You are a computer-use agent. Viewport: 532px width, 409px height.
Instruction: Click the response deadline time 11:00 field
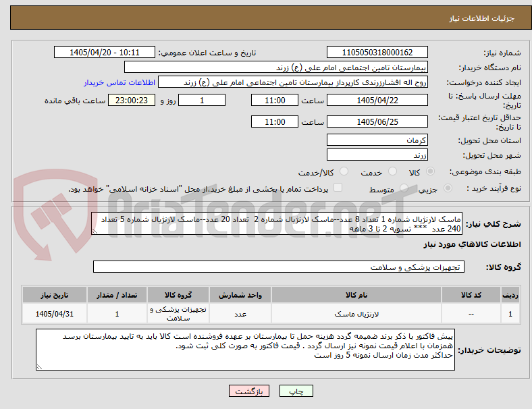point(275,100)
